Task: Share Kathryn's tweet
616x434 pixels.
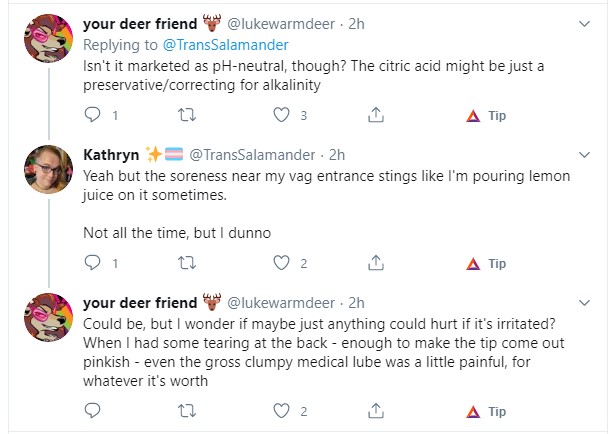Action: pyautogui.click(x=376, y=262)
